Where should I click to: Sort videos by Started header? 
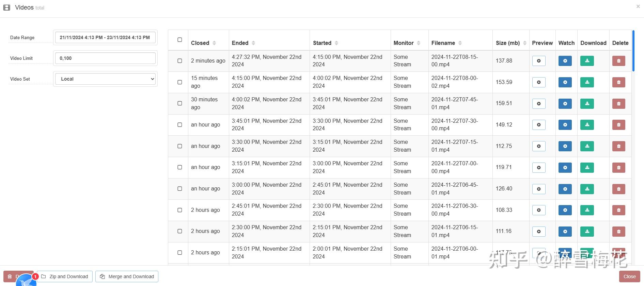coord(326,43)
